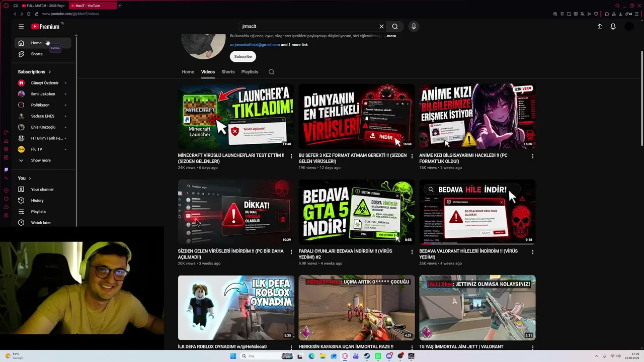
Task: Open options for Anime kızı video
Action: (x=532, y=156)
